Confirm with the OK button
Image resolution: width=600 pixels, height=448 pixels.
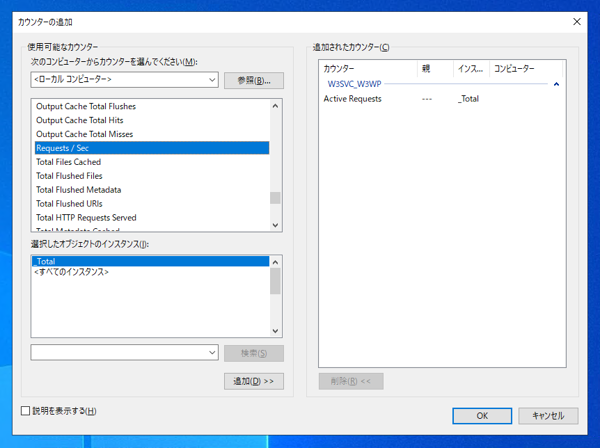482,416
